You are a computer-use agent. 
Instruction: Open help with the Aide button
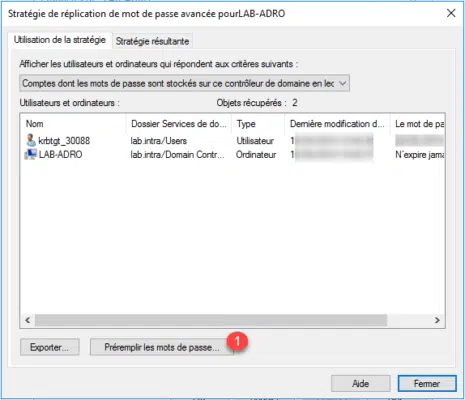(x=361, y=384)
